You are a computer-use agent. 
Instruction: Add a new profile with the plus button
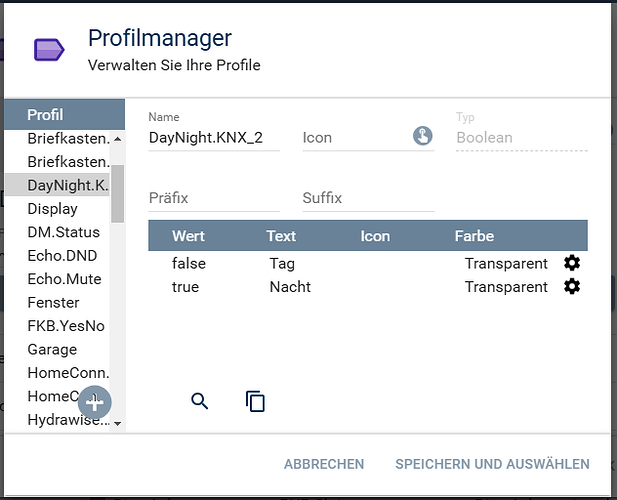(94, 402)
